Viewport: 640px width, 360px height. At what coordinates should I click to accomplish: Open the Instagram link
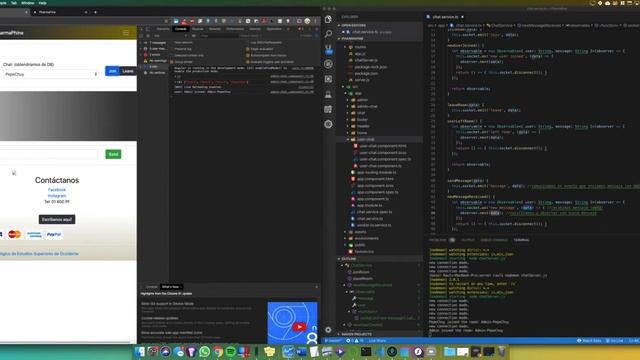point(57,196)
